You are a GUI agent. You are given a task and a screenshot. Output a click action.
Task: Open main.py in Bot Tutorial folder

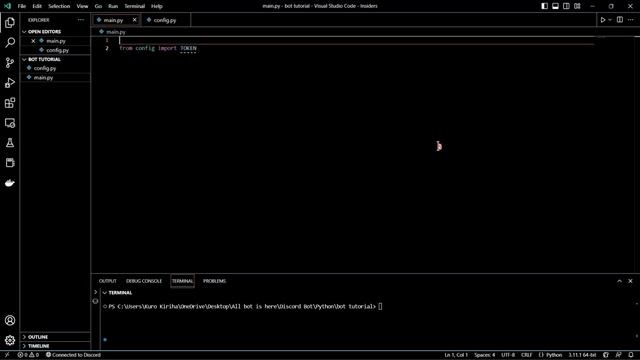(55, 78)
